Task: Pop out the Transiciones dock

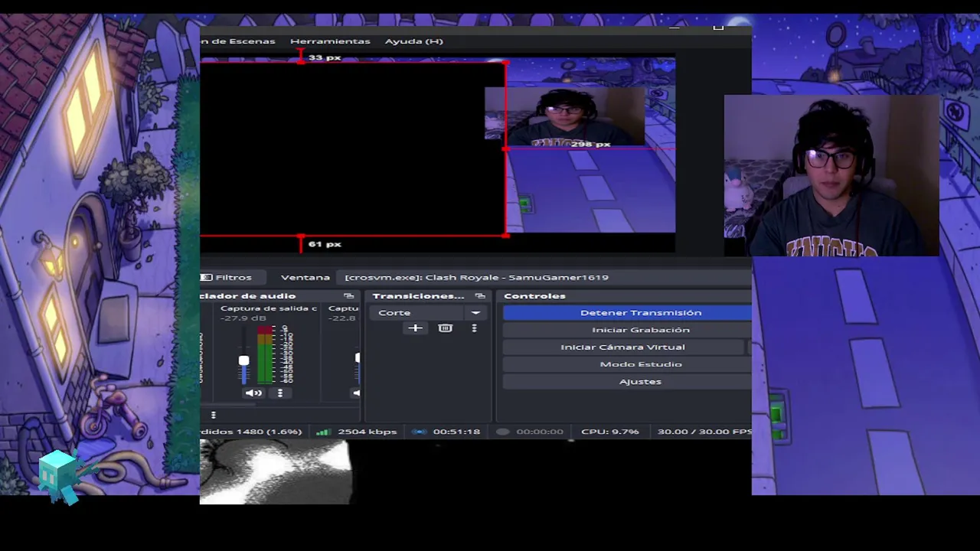Action: (480, 296)
